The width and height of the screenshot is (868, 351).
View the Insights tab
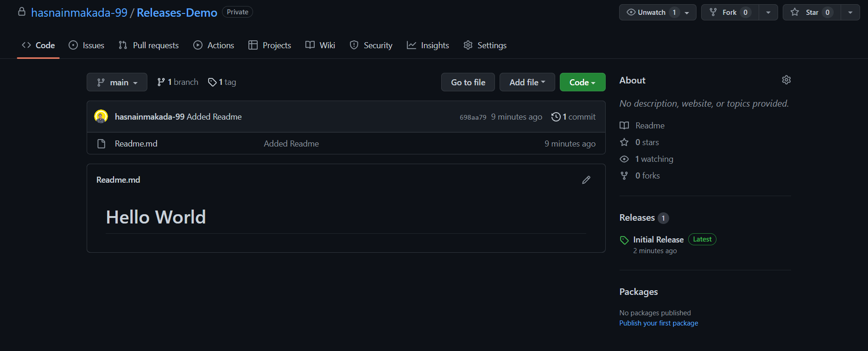coord(428,45)
